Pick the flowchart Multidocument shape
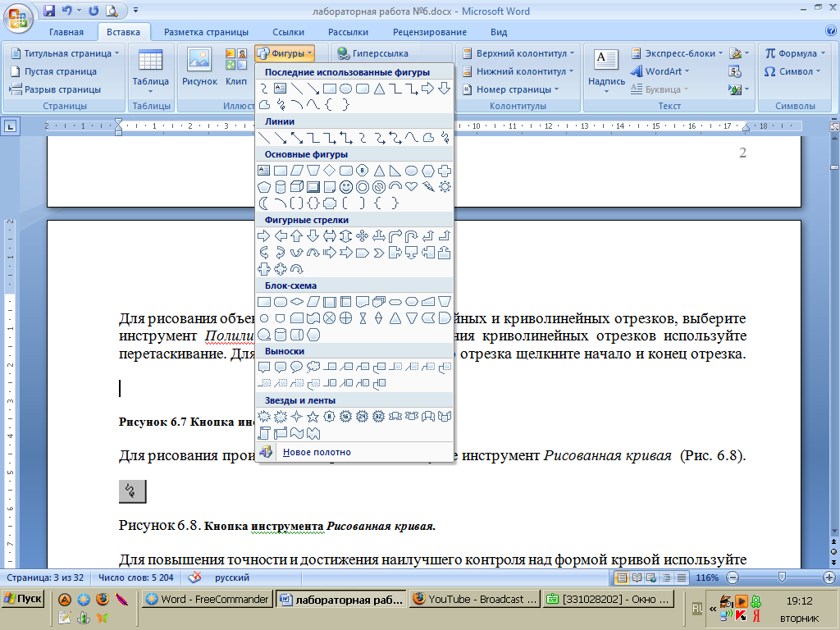This screenshot has width=840, height=630. click(x=379, y=302)
